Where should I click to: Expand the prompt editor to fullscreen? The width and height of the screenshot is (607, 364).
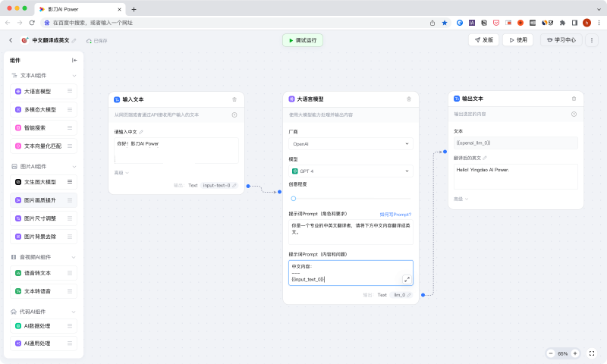pos(407,279)
